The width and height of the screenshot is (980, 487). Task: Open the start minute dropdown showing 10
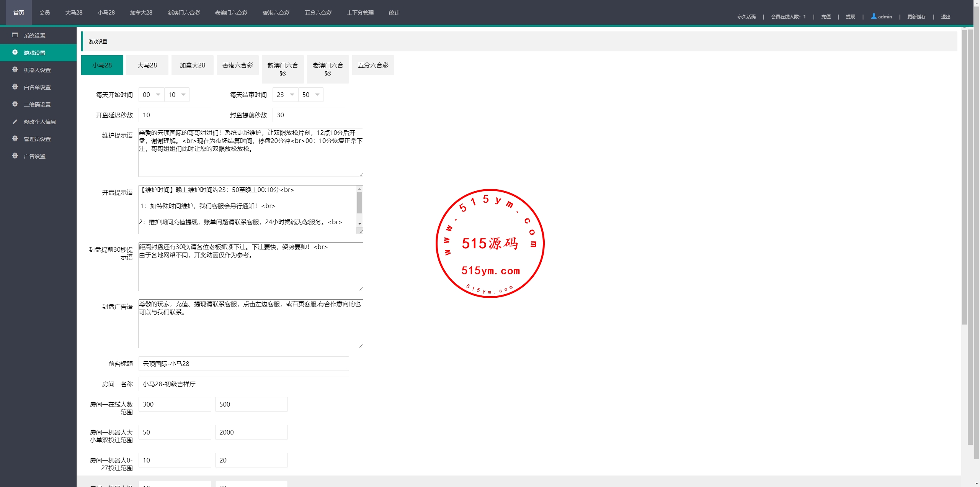tap(177, 95)
